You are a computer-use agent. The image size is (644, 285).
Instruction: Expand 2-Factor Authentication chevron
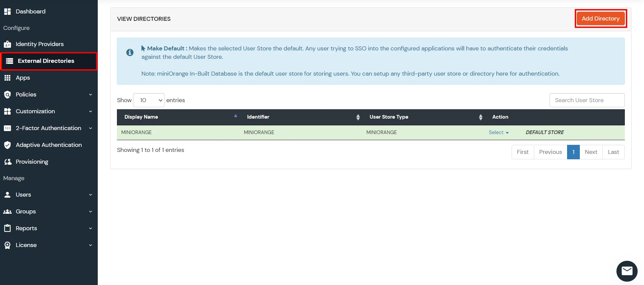90,128
